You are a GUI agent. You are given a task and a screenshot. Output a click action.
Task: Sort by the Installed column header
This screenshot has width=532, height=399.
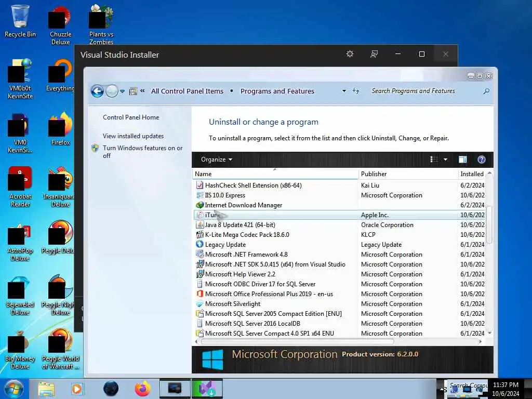point(472,174)
